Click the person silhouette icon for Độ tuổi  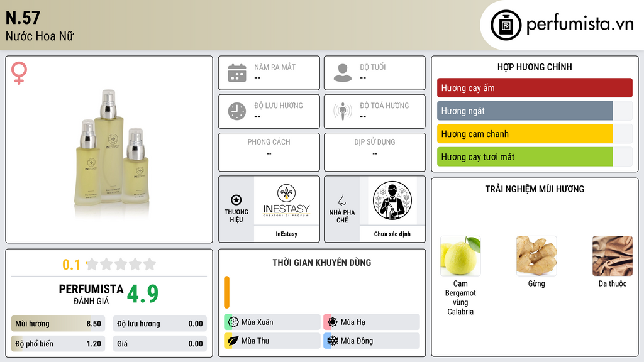tap(343, 73)
